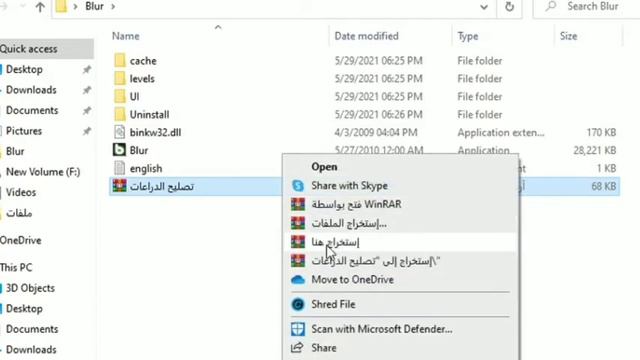Open pinned Documents under Quick access
Viewport: 640px width, 360px height.
(x=32, y=110)
